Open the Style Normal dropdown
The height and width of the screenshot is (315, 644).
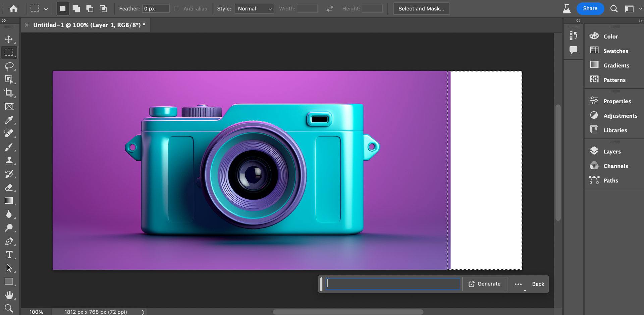[254, 9]
